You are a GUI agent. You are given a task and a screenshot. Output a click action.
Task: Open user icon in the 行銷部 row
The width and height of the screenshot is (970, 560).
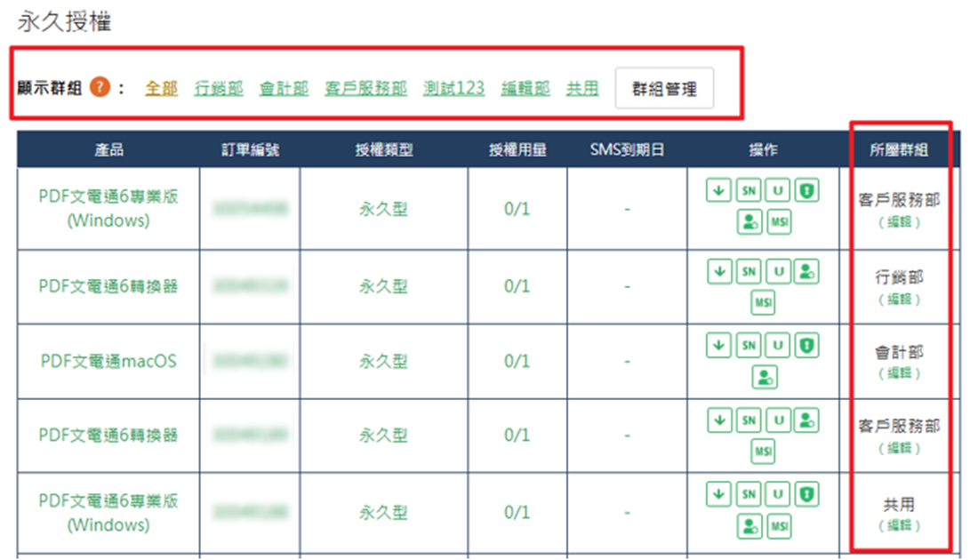point(806,271)
